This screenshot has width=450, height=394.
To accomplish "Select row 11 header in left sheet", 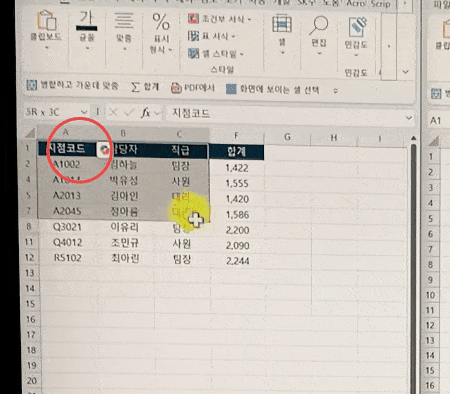I will [x=29, y=242].
